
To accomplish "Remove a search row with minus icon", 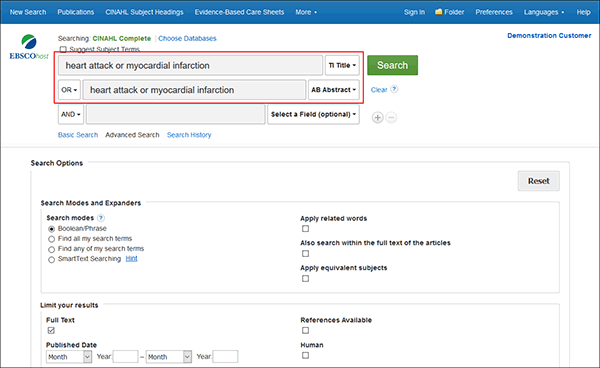I will click(391, 117).
